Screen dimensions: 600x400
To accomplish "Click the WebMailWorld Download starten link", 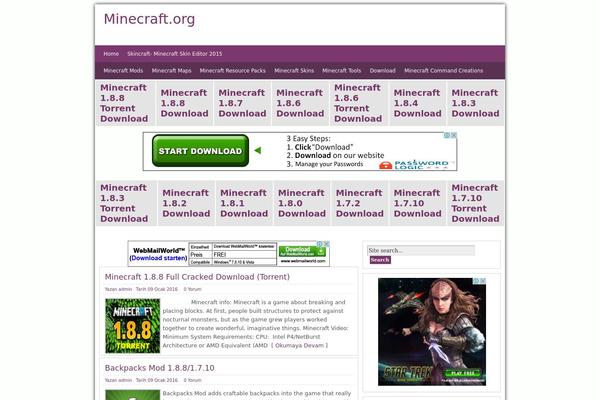I will coord(158,258).
